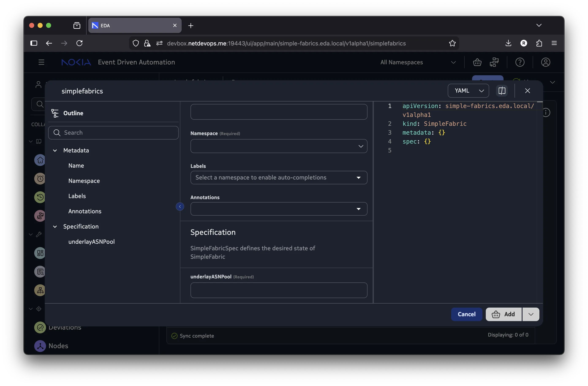Open the Labels auto-completions dropdown
The height and width of the screenshot is (386, 588).
pos(279,178)
